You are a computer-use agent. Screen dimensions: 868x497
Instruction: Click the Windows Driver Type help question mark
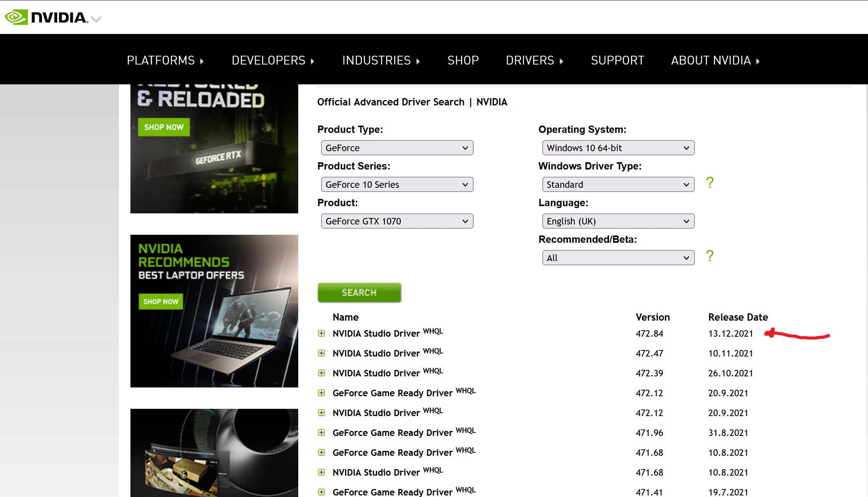click(709, 183)
